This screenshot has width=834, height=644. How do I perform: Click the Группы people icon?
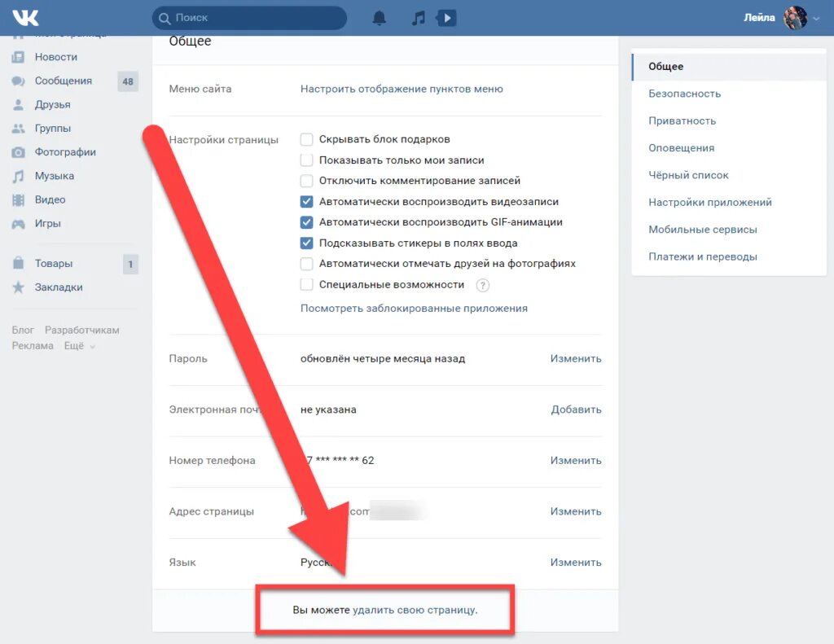click(x=19, y=128)
